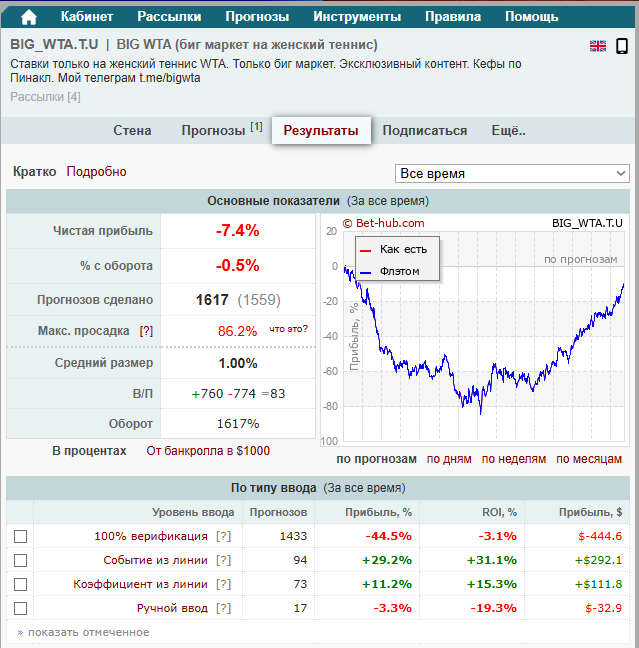Open the Все время period dropdown
The image size is (639, 648).
[x=512, y=173]
